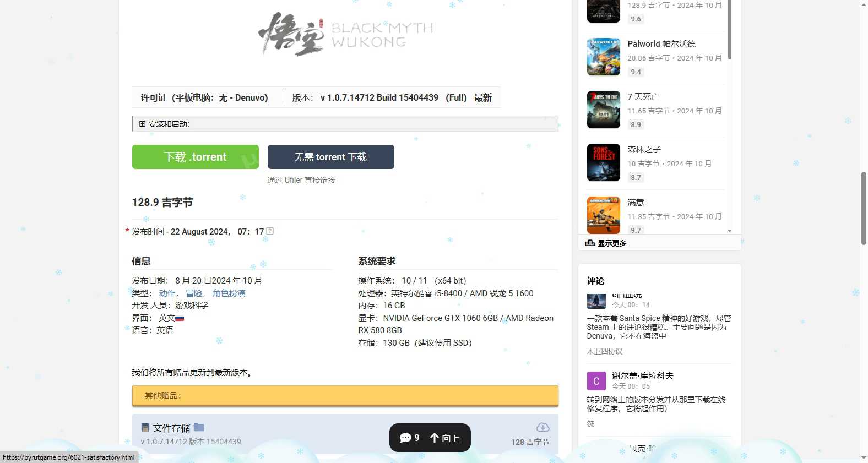Click the 7 天死亡 title
The height and width of the screenshot is (463, 868).
click(x=643, y=97)
